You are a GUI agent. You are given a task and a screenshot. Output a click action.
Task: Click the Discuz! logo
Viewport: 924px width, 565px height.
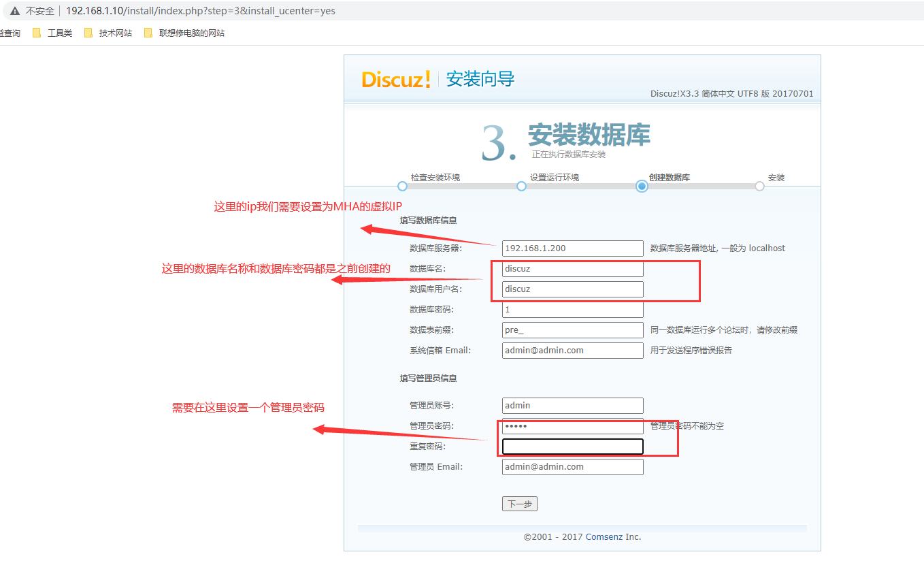396,79
